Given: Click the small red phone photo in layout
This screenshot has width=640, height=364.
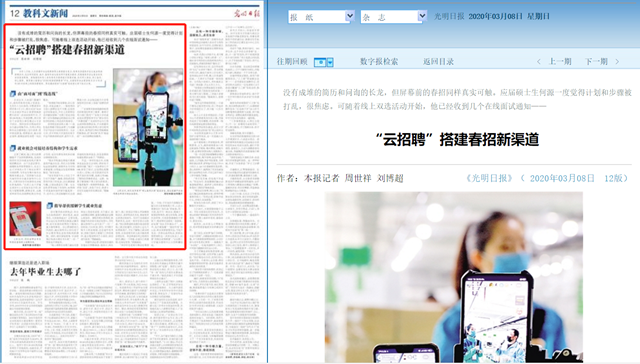Looking at the screenshot, I should pos(25,219).
